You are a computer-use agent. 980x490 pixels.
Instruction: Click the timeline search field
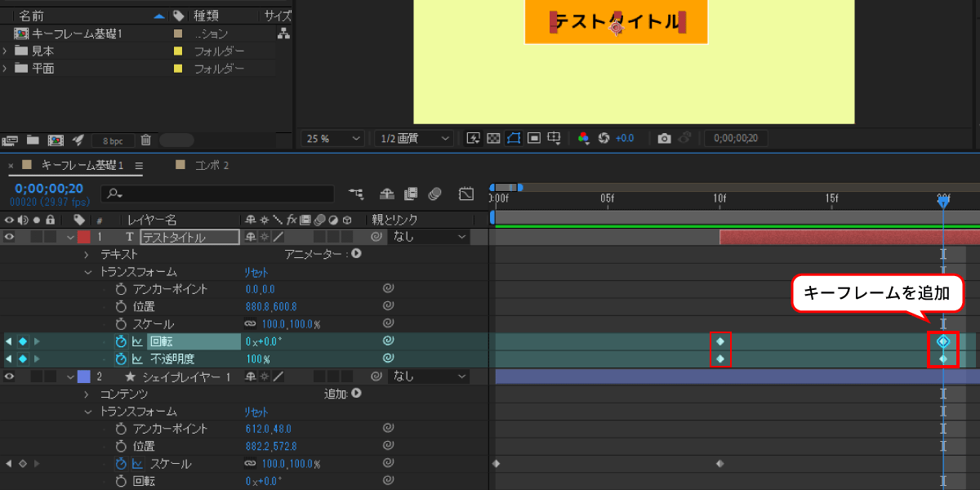(217, 194)
